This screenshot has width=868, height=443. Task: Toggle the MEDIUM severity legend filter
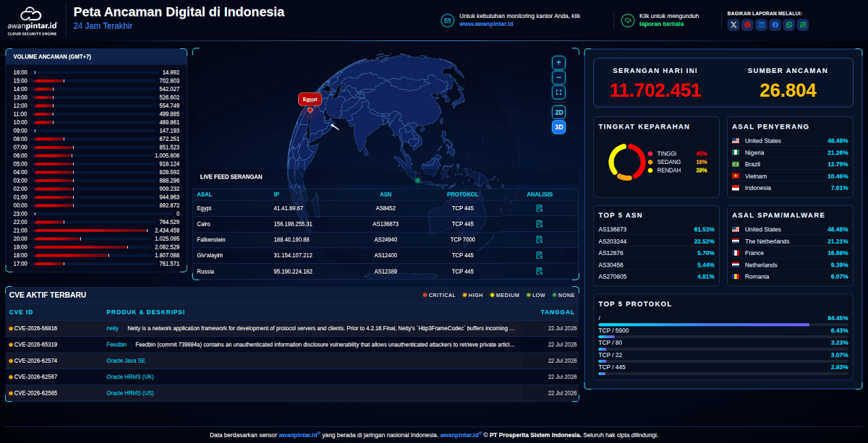point(505,295)
